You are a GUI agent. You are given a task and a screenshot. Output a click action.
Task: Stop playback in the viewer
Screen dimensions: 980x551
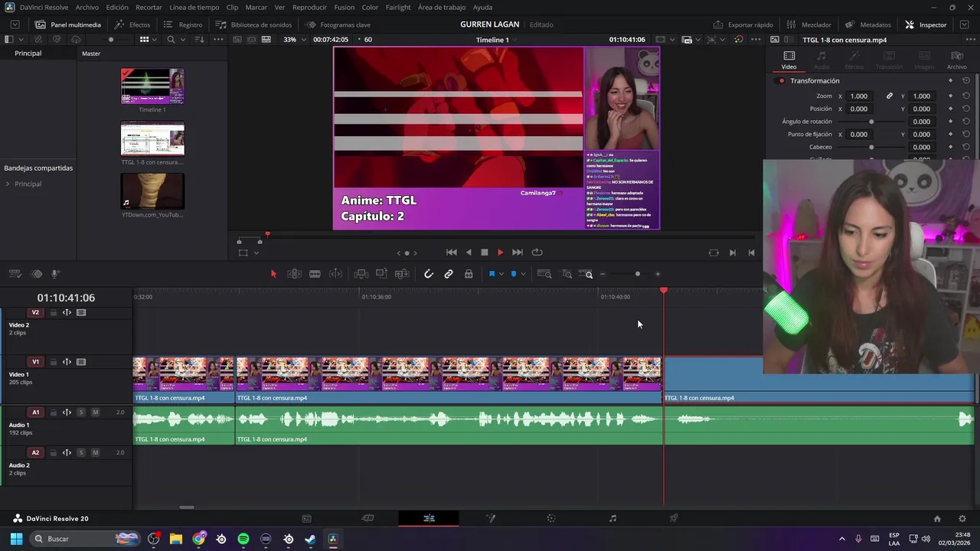[485, 253]
